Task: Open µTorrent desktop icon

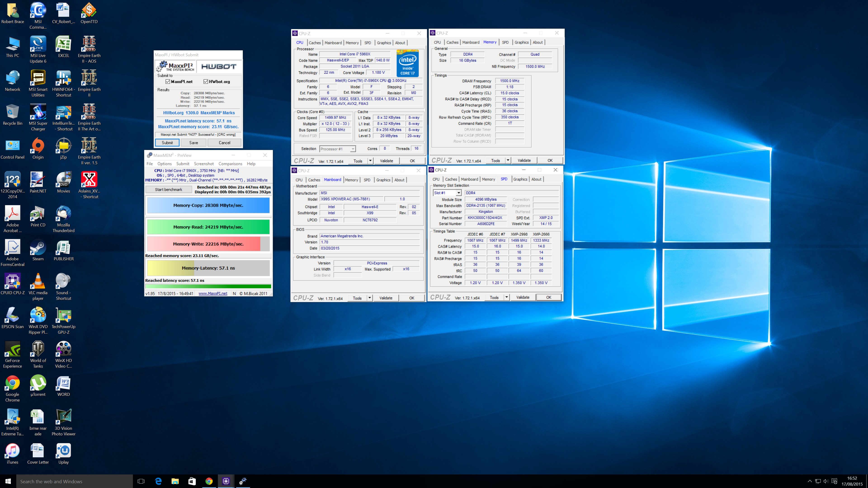Action: tap(38, 386)
